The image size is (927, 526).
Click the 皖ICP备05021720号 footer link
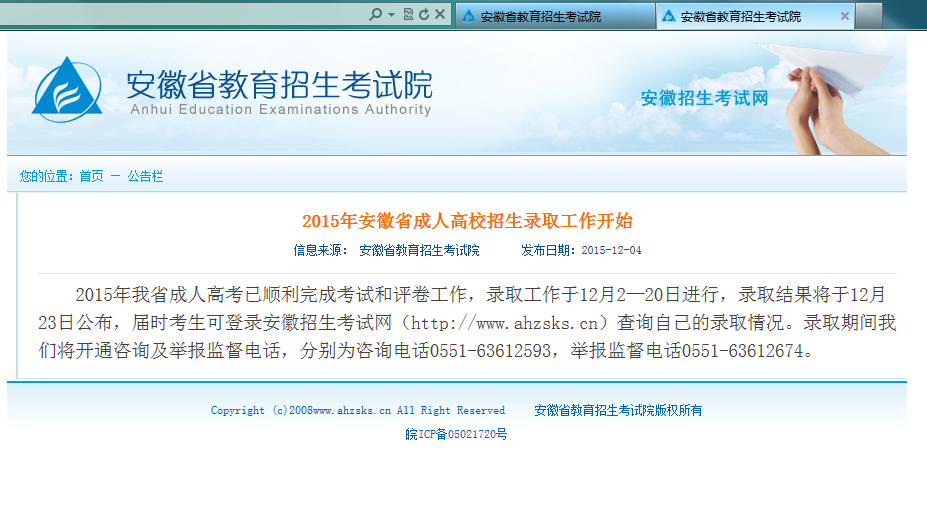[x=456, y=434]
